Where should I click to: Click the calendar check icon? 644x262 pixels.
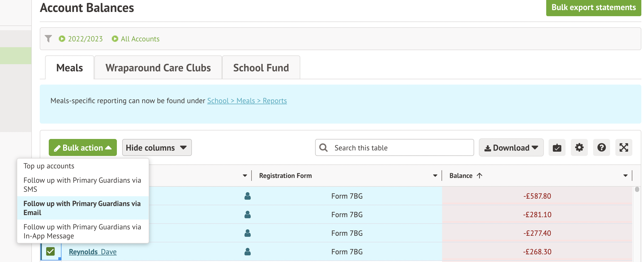click(x=557, y=147)
